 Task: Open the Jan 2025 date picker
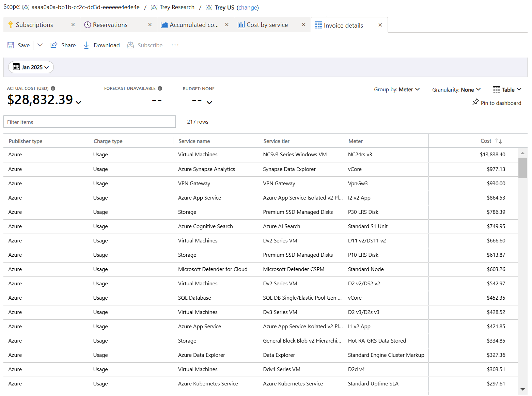tap(31, 67)
